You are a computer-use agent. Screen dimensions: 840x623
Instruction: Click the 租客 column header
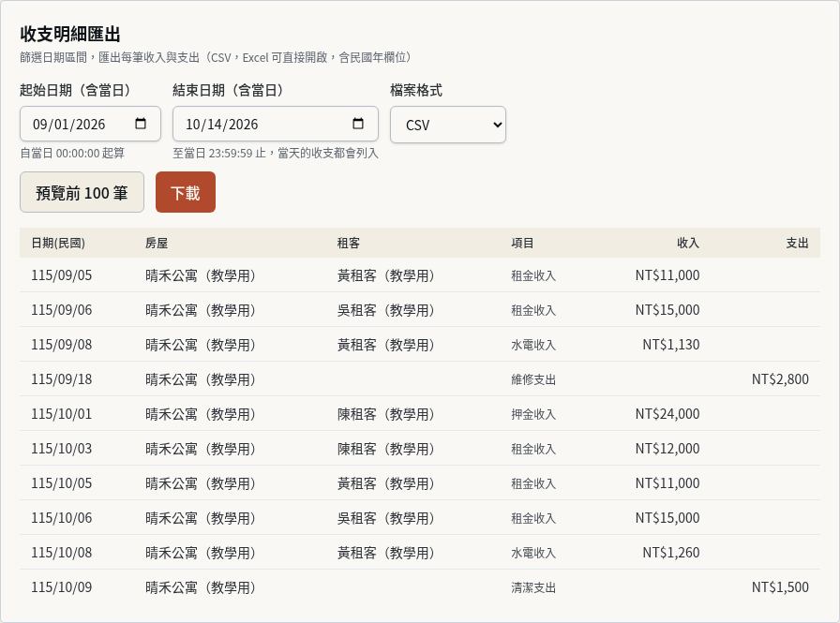click(x=348, y=243)
